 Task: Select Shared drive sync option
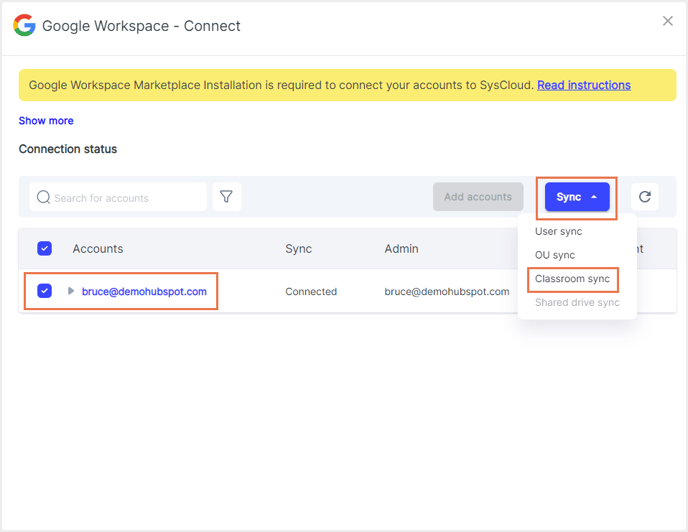click(x=577, y=302)
